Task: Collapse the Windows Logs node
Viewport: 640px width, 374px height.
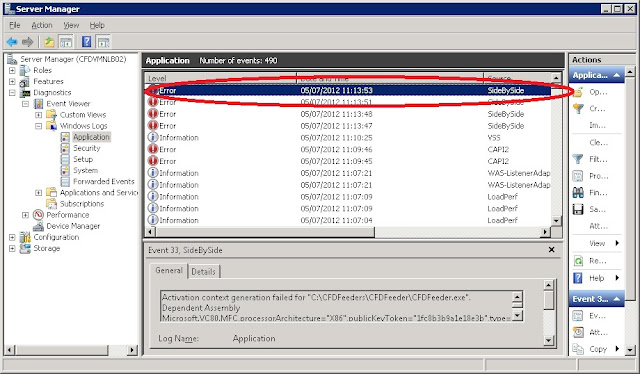Action: tap(38, 126)
